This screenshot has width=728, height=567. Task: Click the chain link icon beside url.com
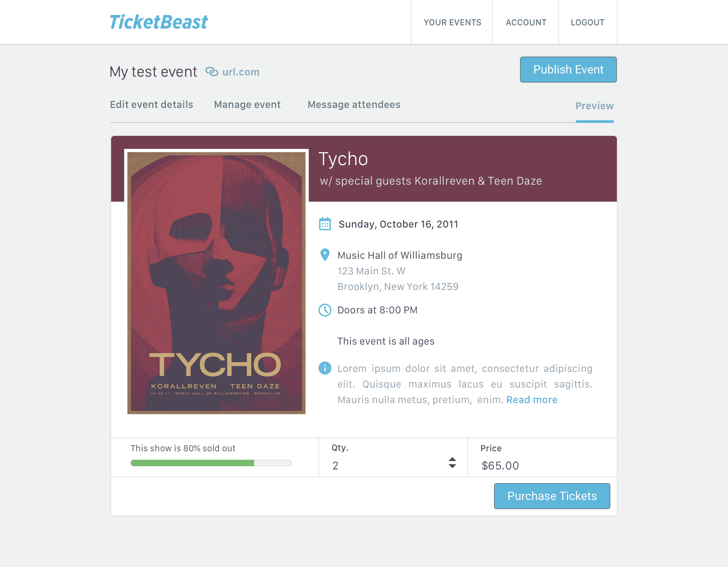point(212,72)
